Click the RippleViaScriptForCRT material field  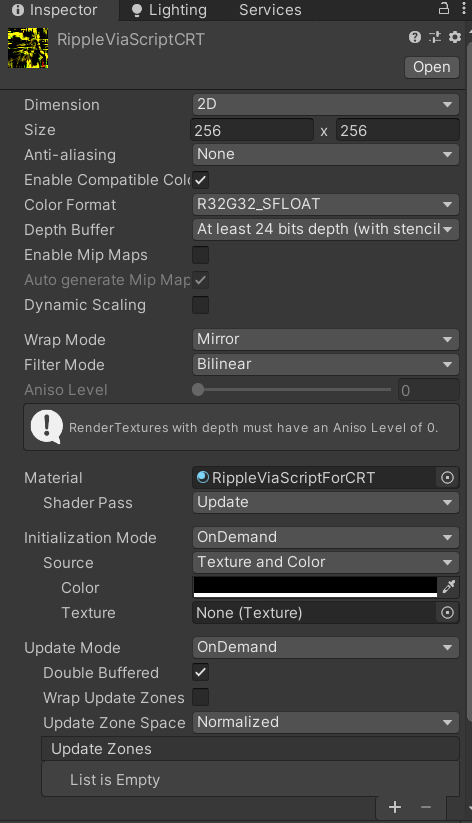tap(314, 478)
